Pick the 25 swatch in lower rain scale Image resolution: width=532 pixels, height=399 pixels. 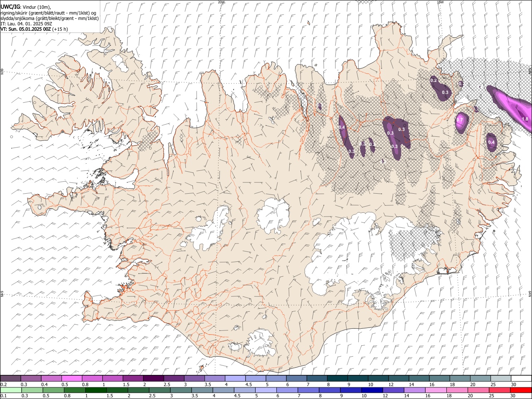coord(500,390)
